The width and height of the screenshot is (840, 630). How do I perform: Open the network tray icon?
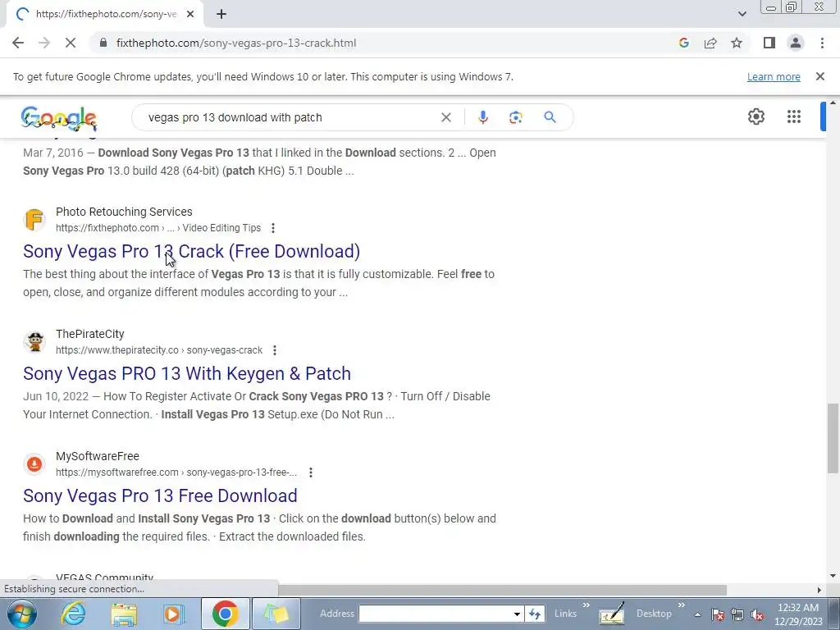(x=737, y=614)
